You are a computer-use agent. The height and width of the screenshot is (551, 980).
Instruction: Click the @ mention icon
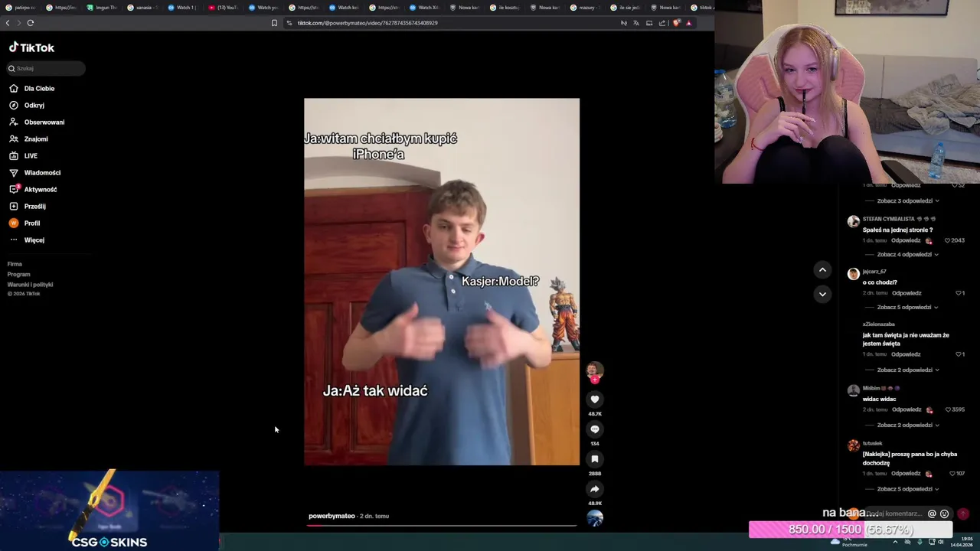(x=932, y=514)
